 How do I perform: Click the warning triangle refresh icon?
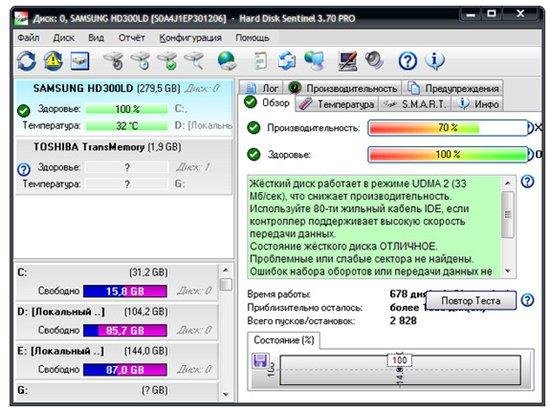click(x=53, y=61)
